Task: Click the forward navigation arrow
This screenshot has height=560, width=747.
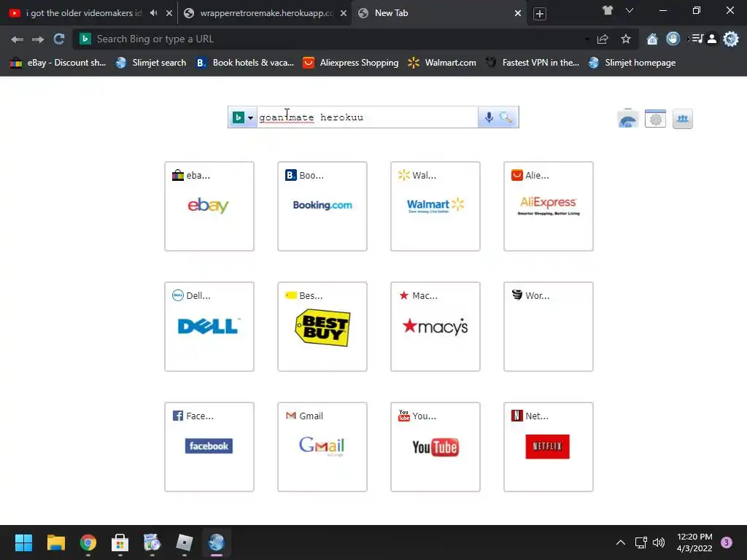Action: coord(38,39)
